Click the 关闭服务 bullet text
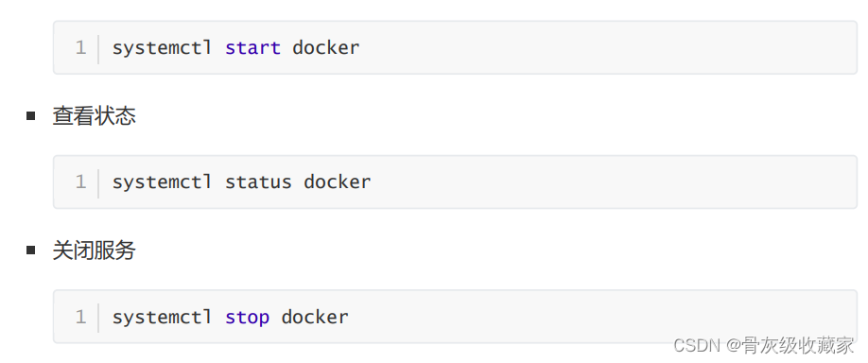The image size is (868, 363). point(95,251)
